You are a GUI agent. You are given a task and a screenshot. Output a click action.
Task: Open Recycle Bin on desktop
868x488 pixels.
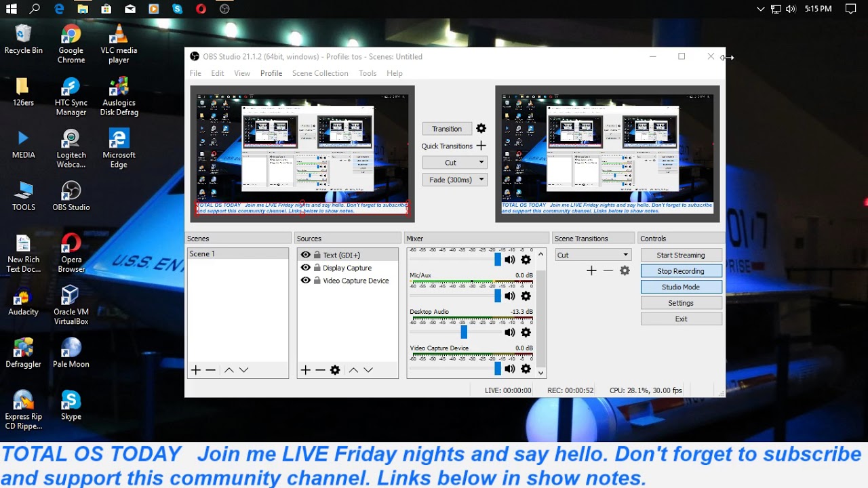tap(24, 39)
